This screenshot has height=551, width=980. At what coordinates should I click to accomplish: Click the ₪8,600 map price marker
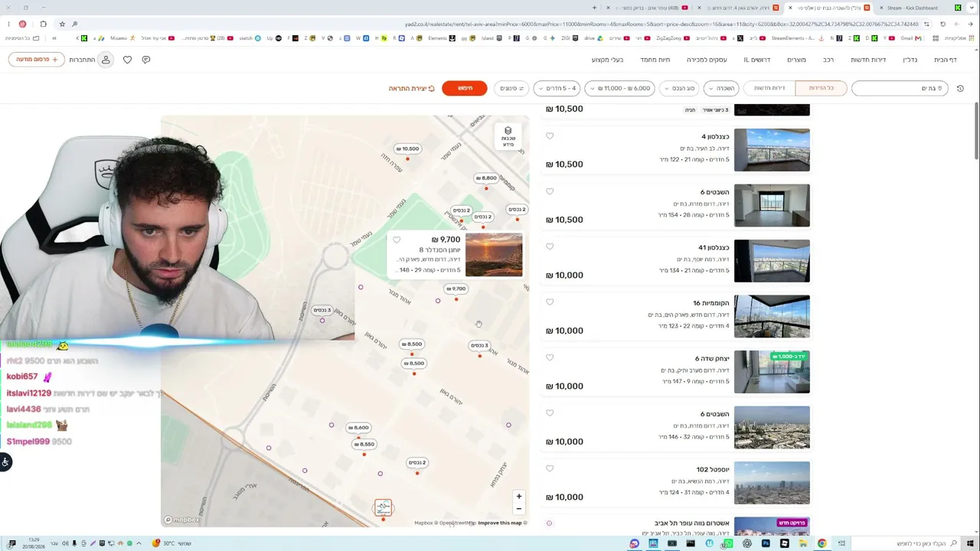pyautogui.click(x=358, y=428)
